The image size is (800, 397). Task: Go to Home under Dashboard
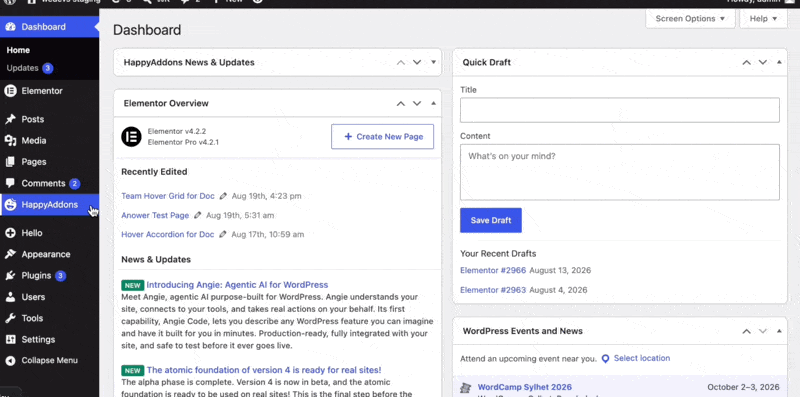tap(18, 50)
